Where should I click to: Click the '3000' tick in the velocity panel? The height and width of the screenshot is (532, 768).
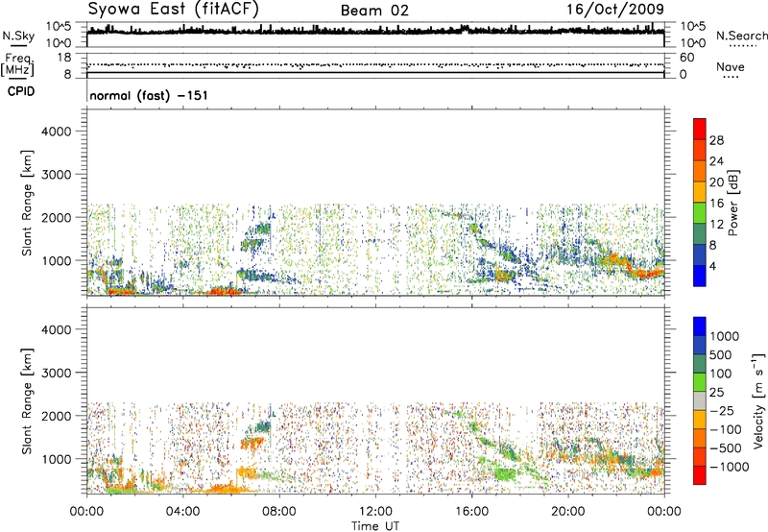[x=57, y=373]
